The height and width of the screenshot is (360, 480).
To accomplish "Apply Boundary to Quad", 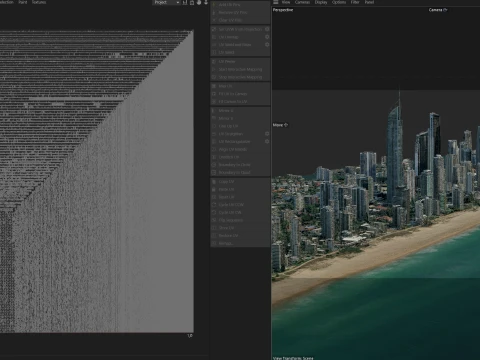I will (x=240, y=172).
